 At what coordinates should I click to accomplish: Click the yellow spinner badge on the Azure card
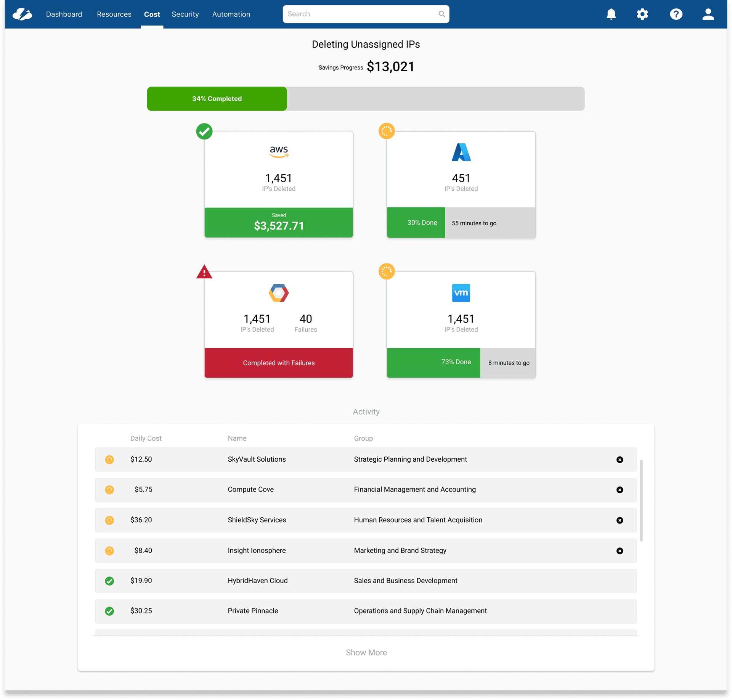387,131
